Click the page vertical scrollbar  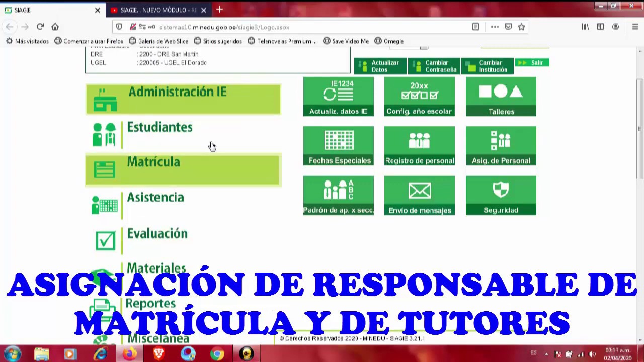pos(640,128)
